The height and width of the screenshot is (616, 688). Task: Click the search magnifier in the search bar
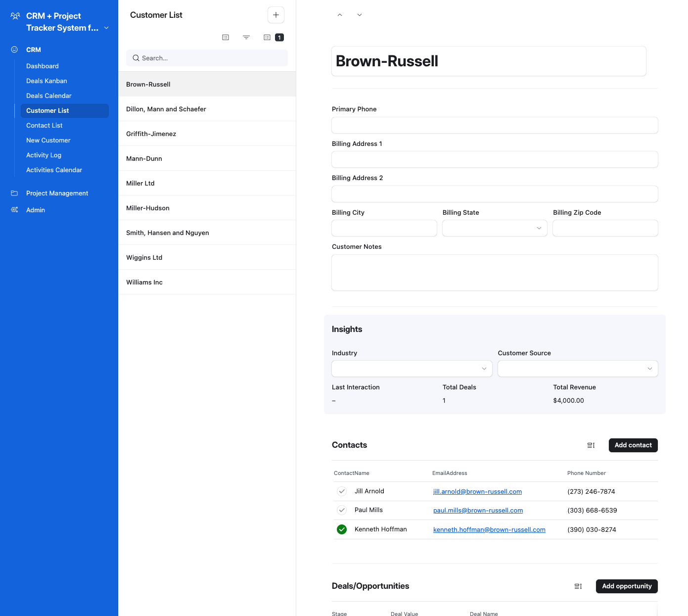(x=136, y=58)
